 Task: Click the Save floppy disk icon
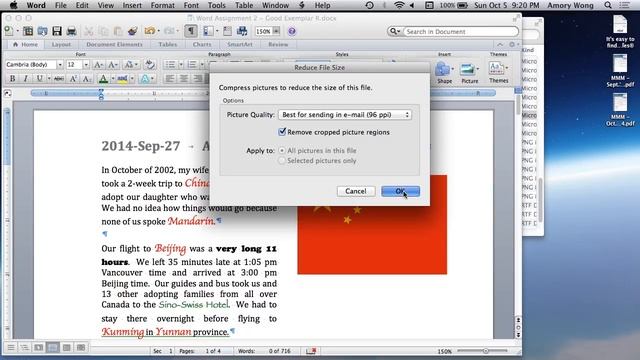click(x=57, y=31)
